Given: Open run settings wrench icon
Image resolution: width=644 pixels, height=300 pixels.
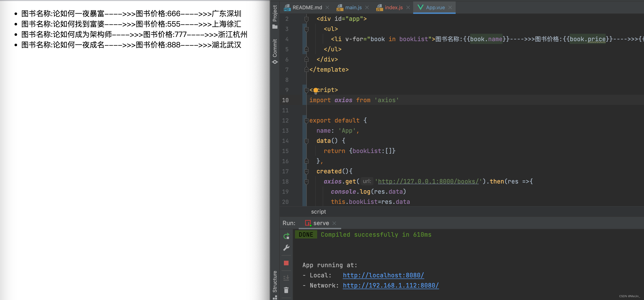Looking at the screenshot, I should [286, 248].
